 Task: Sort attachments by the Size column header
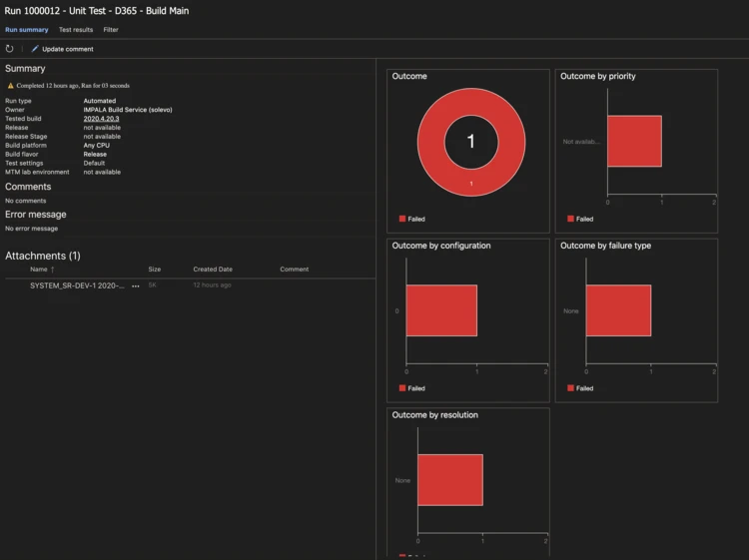click(154, 270)
